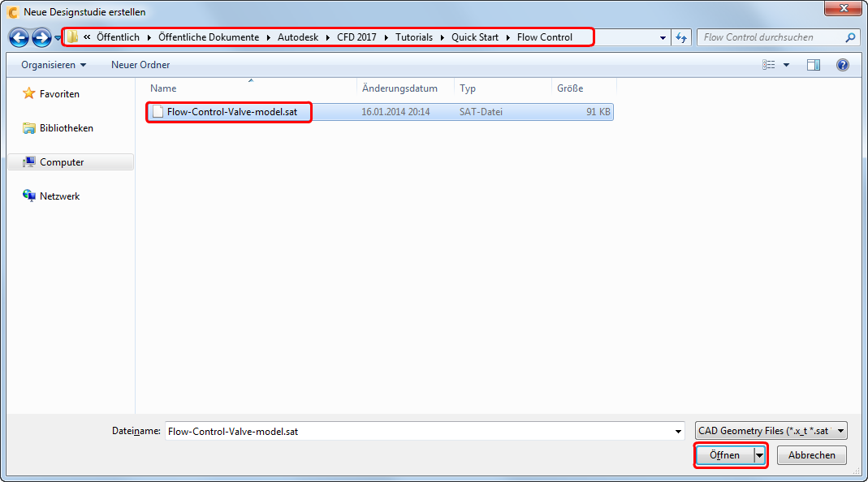Open address bar history dropdown
868x482 pixels.
(663, 37)
